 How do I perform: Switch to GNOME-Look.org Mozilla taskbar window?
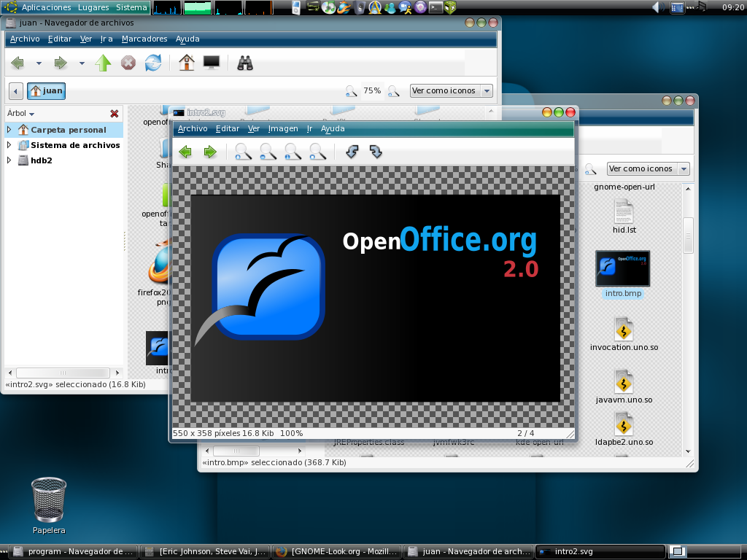tap(336, 552)
